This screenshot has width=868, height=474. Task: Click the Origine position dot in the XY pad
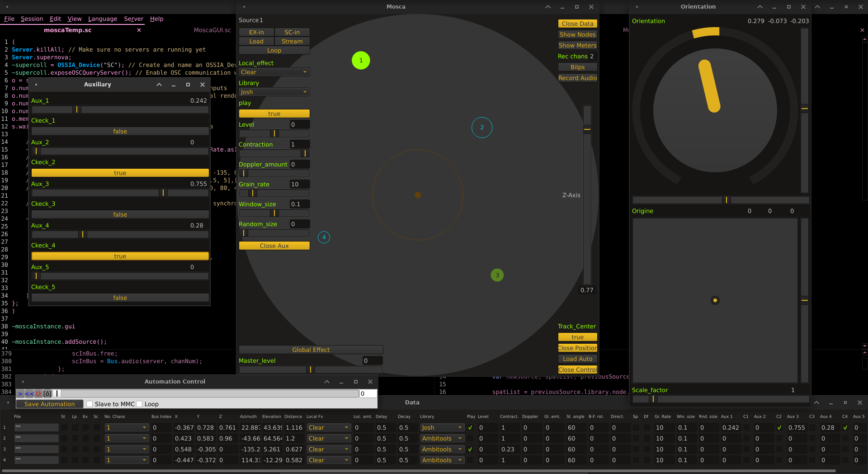click(x=715, y=300)
